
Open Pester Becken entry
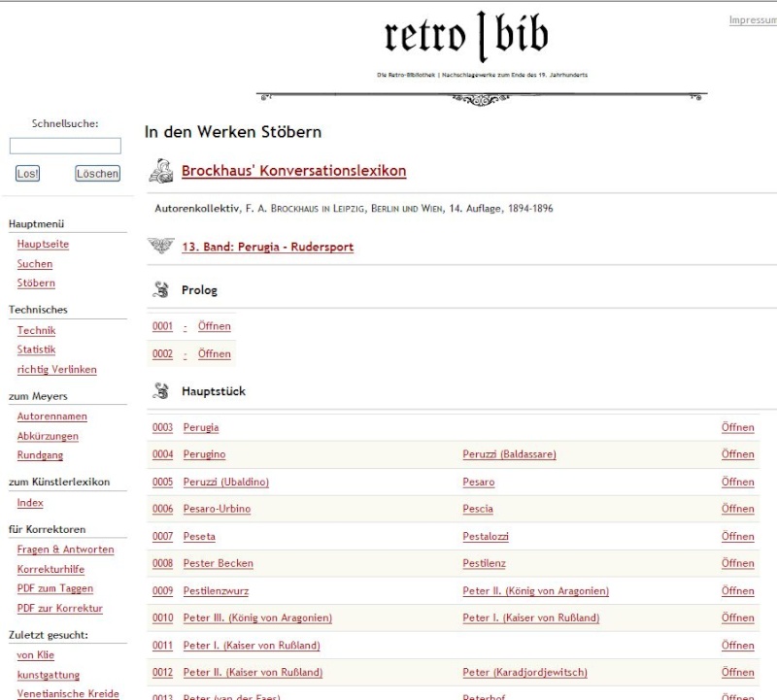click(x=218, y=563)
